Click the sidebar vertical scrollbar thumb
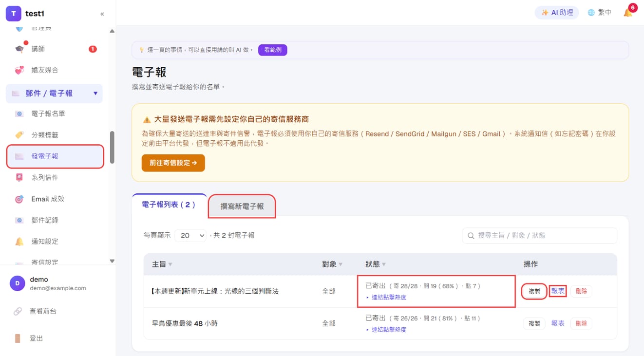 [112, 147]
